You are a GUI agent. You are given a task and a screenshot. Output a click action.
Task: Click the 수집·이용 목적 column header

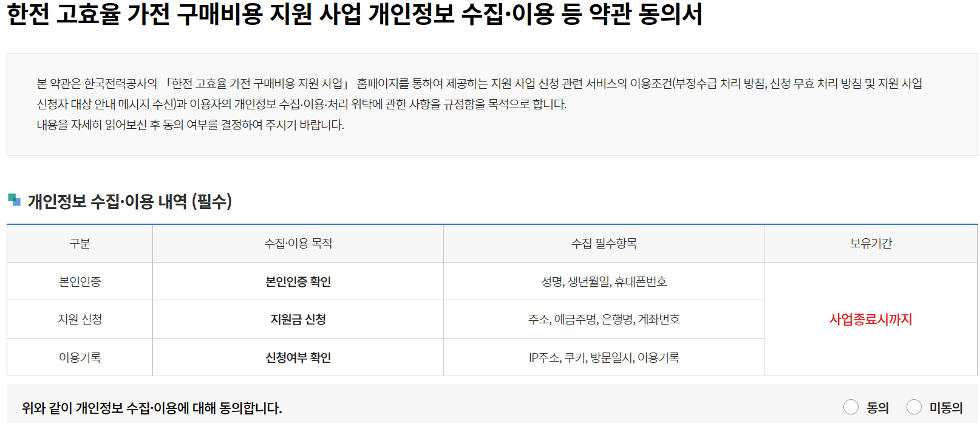[x=298, y=244]
